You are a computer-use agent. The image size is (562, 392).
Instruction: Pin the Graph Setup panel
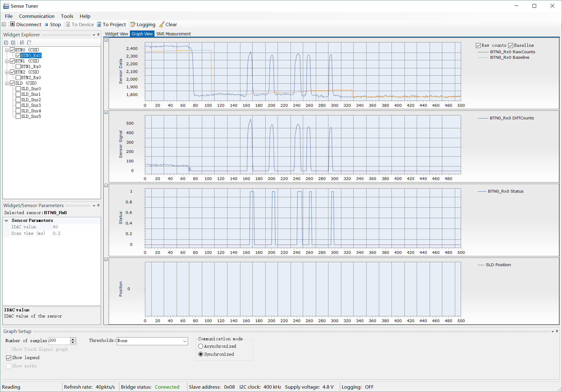click(x=557, y=331)
